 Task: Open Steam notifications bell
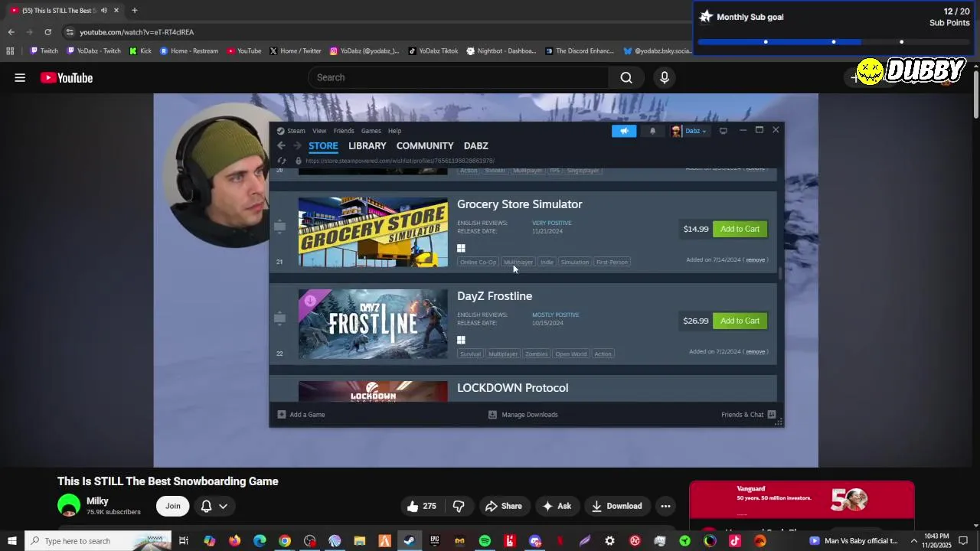[x=652, y=131]
